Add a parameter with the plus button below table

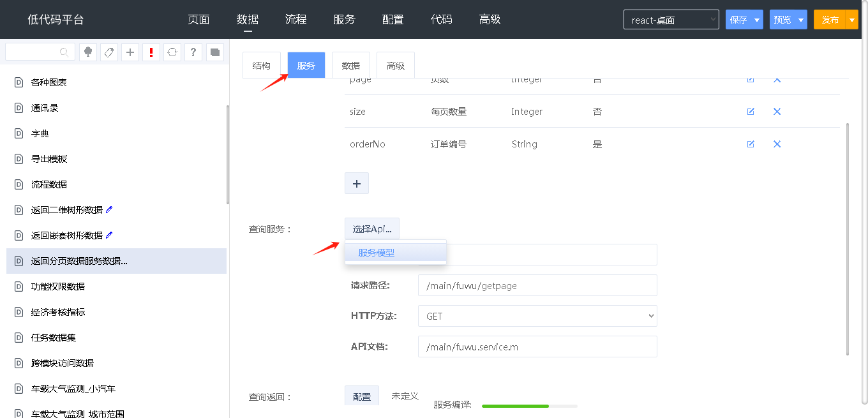[357, 183]
